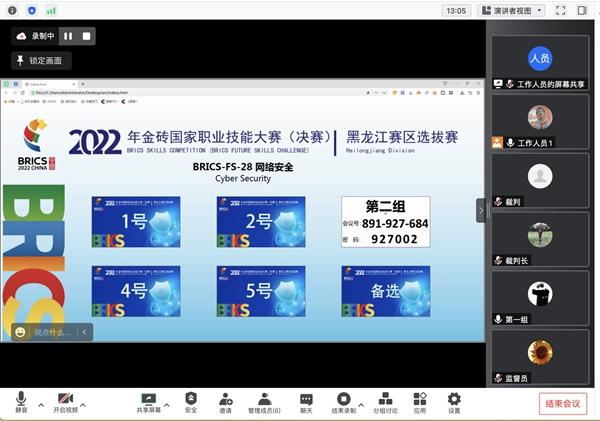The width and height of the screenshot is (600, 421).
Task: Select the 监督员 participant tile
Action: [540, 357]
